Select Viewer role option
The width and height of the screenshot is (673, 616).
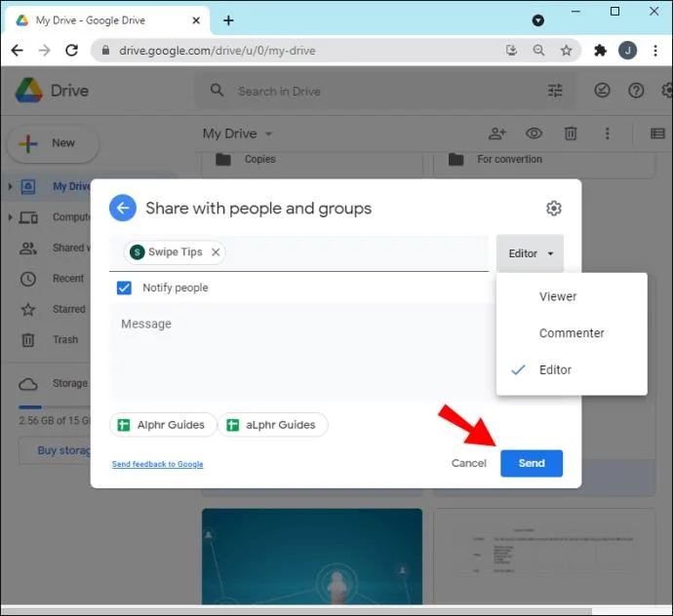(572, 296)
